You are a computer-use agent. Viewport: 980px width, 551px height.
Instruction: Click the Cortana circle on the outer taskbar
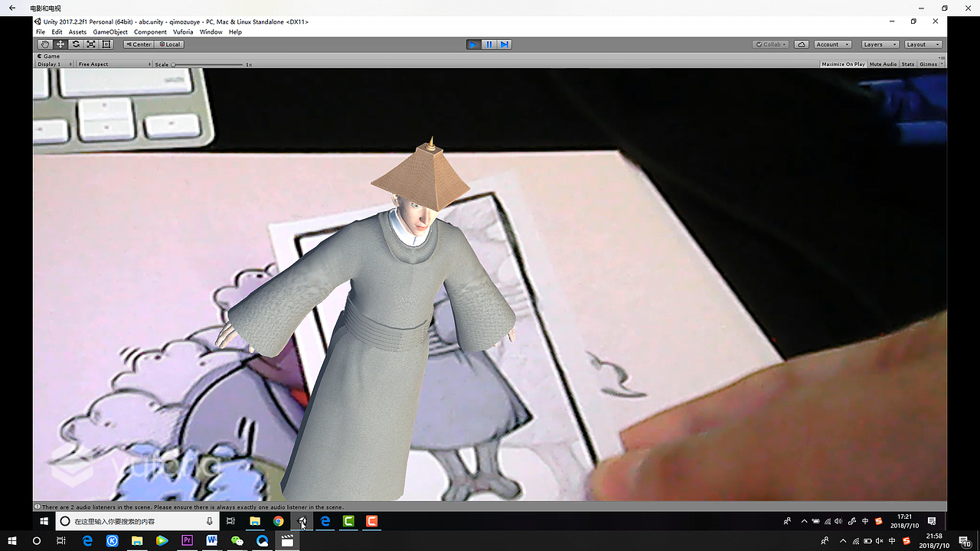click(37, 541)
